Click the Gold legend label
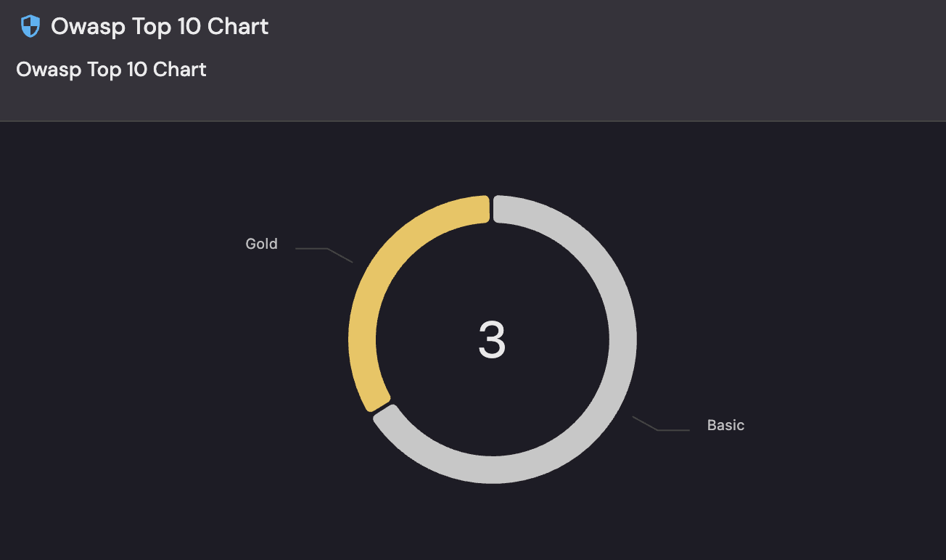Image resolution: width=946 pixels, height=560 pixels. [x=261, y=244]
